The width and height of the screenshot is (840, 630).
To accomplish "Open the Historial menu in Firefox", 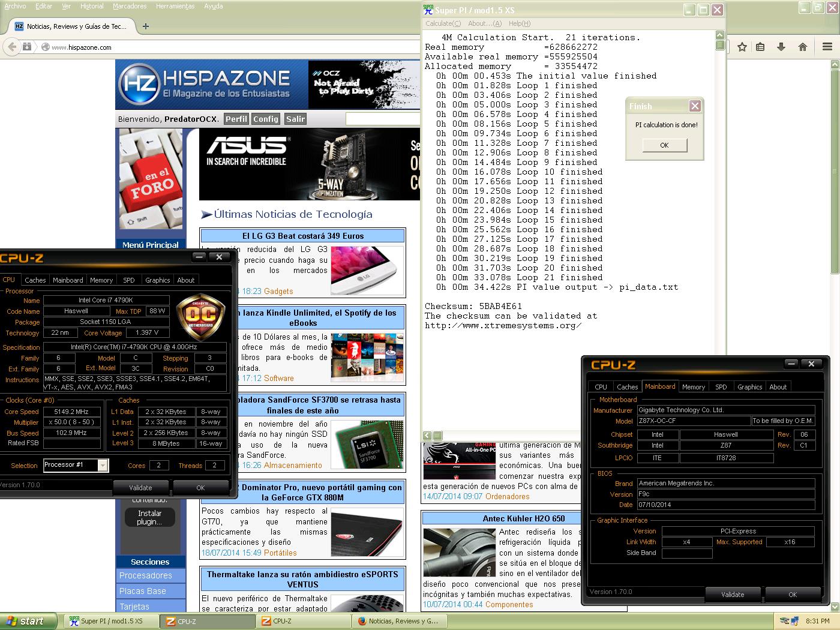I will click(92, 6).
